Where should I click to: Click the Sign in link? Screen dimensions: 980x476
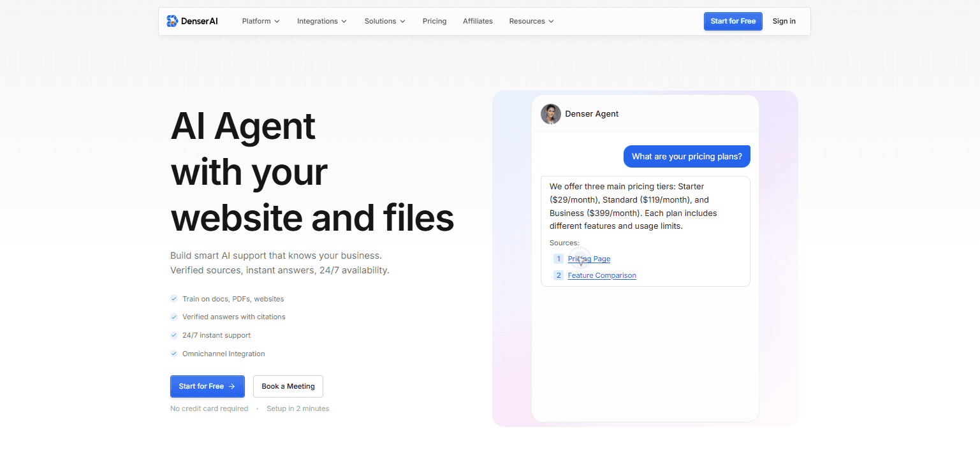coord(784,21)
